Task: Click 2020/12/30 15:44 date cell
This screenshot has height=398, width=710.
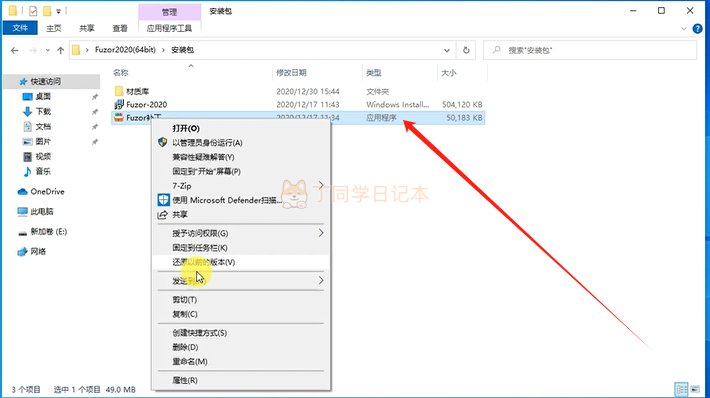Action: (307, 91)
